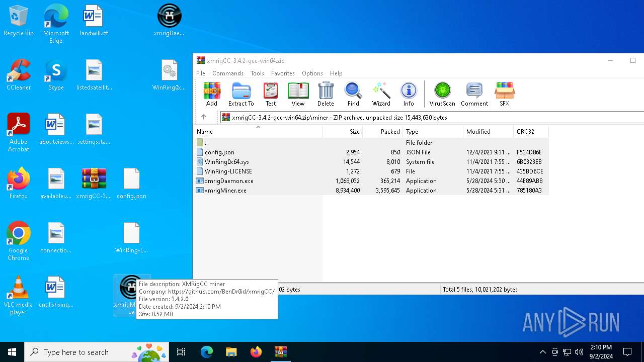Select the parent folder '..' row
The height and width of the screenshot is (362, 644).
371,143
